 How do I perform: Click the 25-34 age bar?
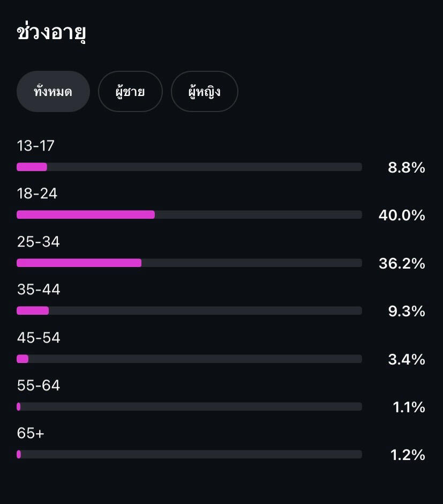coord(189,263)
